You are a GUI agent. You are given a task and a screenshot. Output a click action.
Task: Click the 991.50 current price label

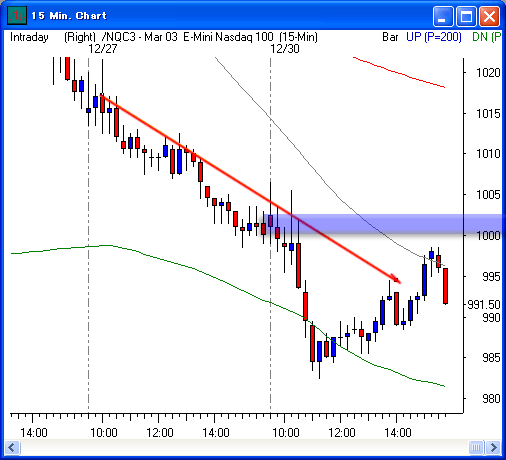(x=483, y=304)
